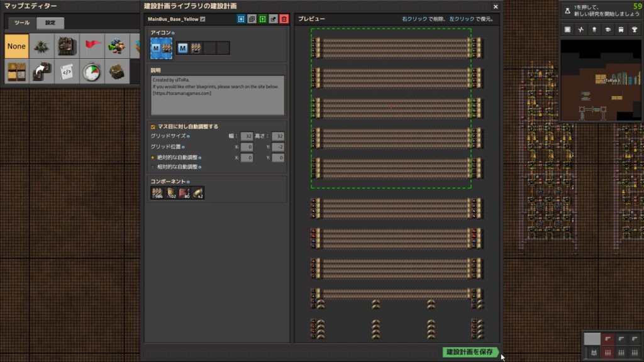
Task: Click the underground belt component count 102
Action: click(x=171, y=193)
